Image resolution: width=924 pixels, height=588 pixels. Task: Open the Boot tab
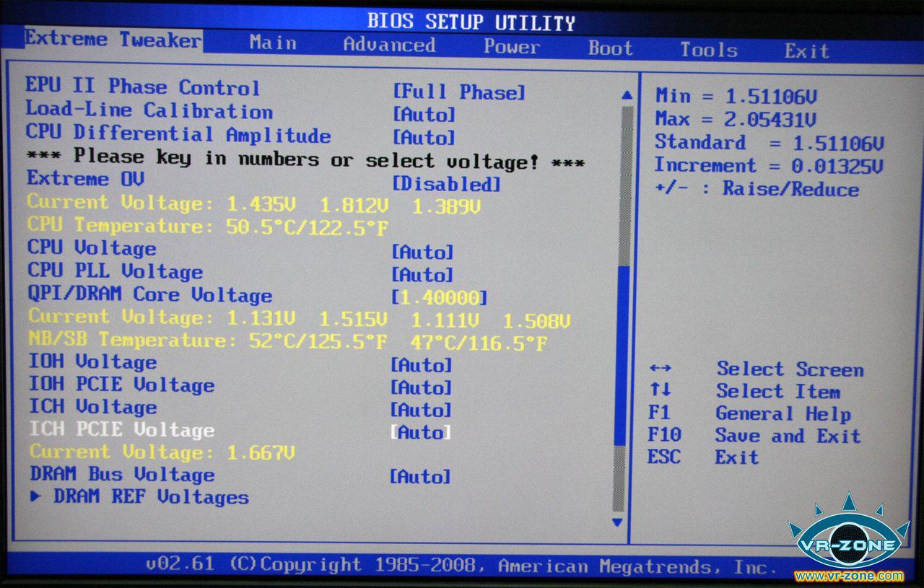pos(610,48)
